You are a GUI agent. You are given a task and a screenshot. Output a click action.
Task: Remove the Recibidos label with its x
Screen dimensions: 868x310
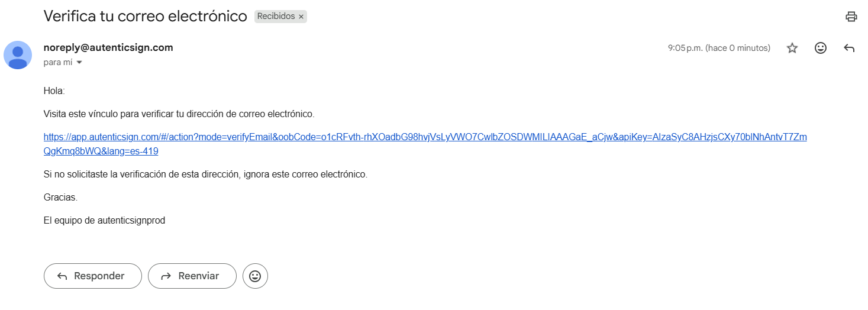[301, 17]
